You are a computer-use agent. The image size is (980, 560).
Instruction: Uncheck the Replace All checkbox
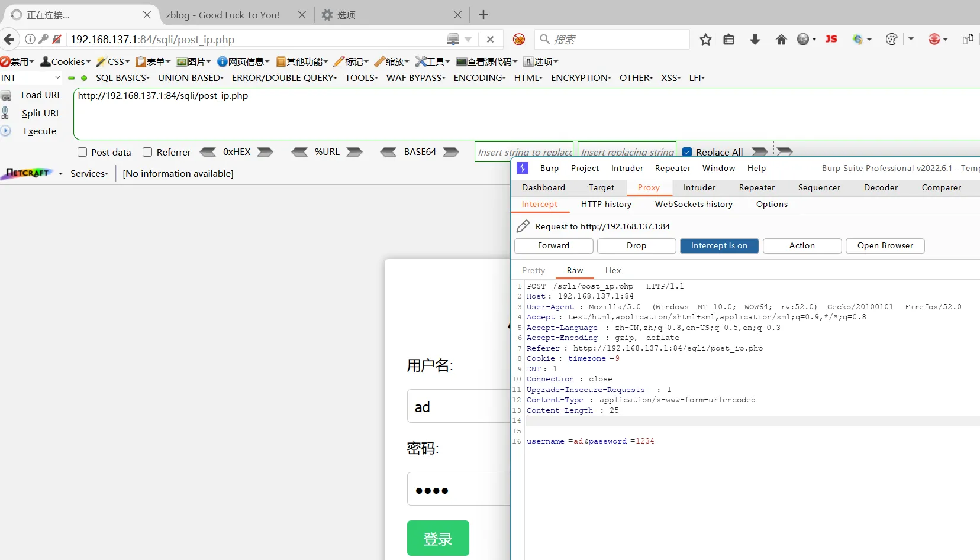687,152
